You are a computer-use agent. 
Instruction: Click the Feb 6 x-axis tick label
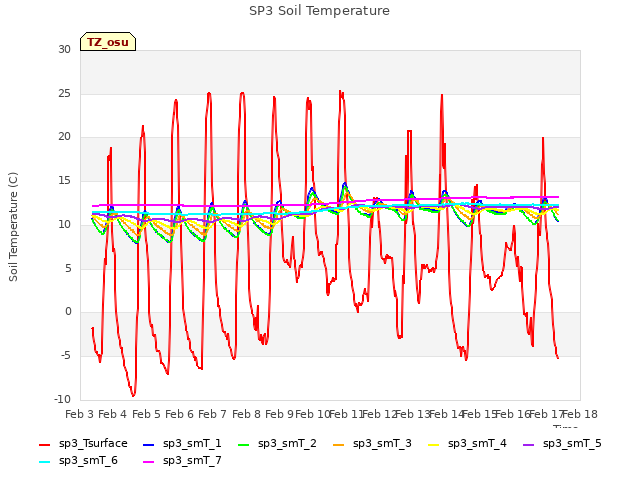pos(179,414)
